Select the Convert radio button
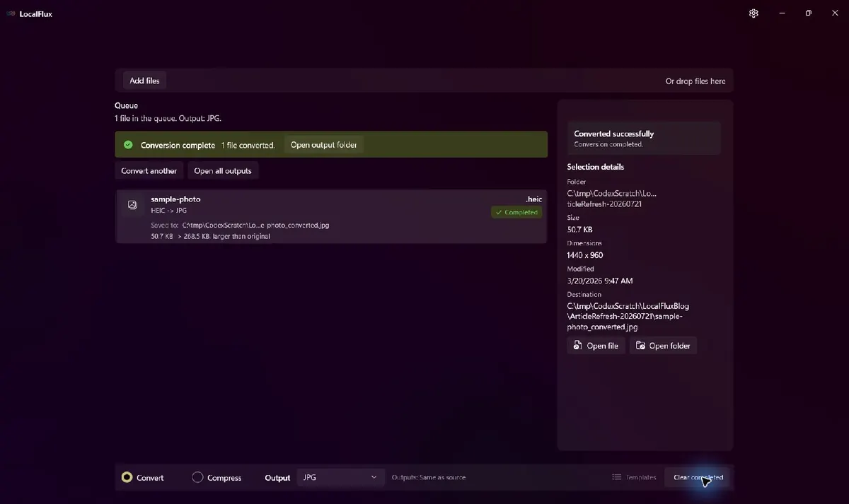 click(127, 478)
